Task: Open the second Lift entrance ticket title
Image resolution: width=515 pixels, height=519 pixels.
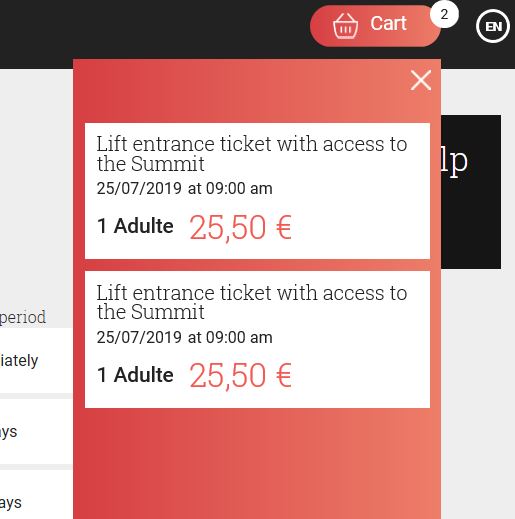Action: (x=252, y=302)
